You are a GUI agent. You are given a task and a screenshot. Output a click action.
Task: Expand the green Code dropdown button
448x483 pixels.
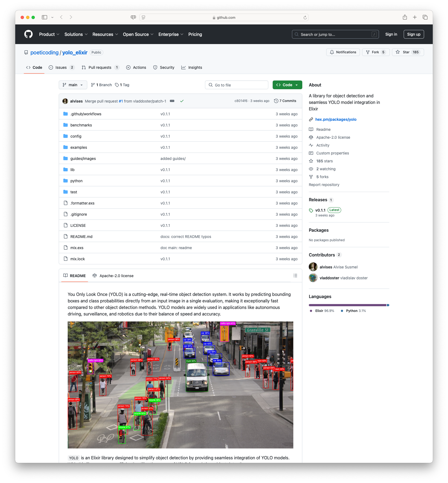287,85
